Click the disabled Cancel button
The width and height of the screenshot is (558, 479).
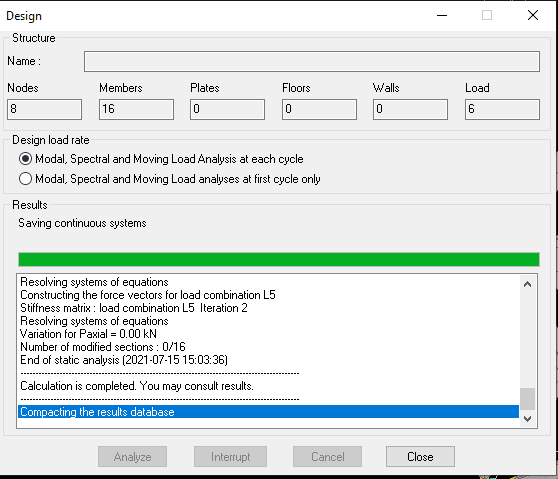click(327, 457)
